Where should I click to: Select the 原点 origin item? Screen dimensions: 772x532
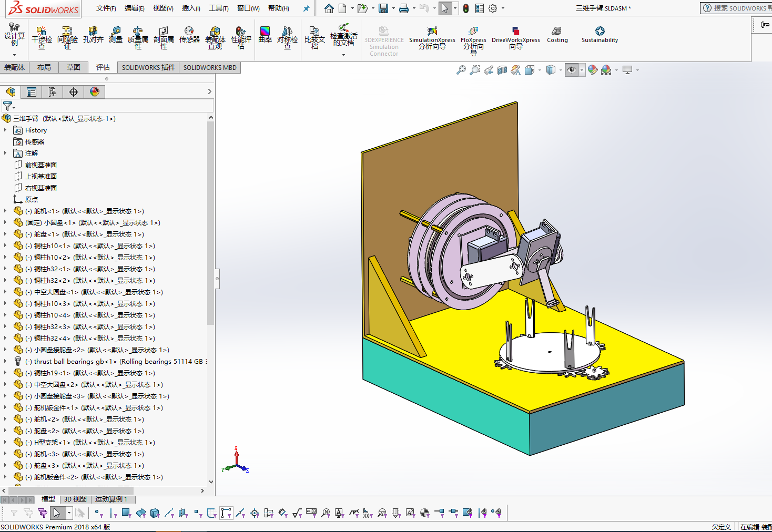click(x=32, y=199)
